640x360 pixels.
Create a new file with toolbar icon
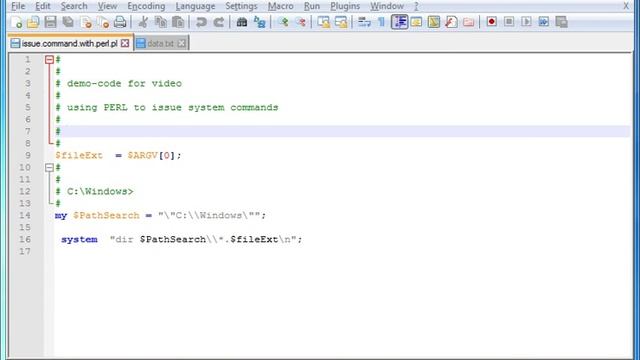(x=16, y=22)
